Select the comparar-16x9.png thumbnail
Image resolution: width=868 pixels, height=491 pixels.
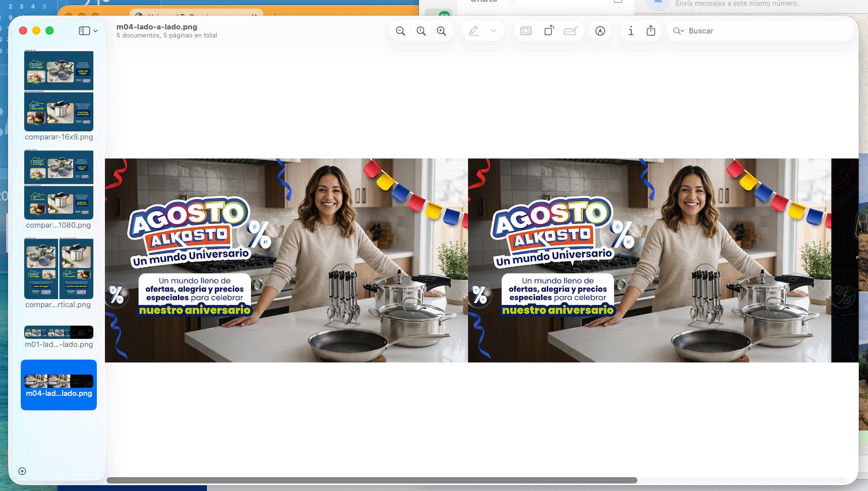[59, 91]
